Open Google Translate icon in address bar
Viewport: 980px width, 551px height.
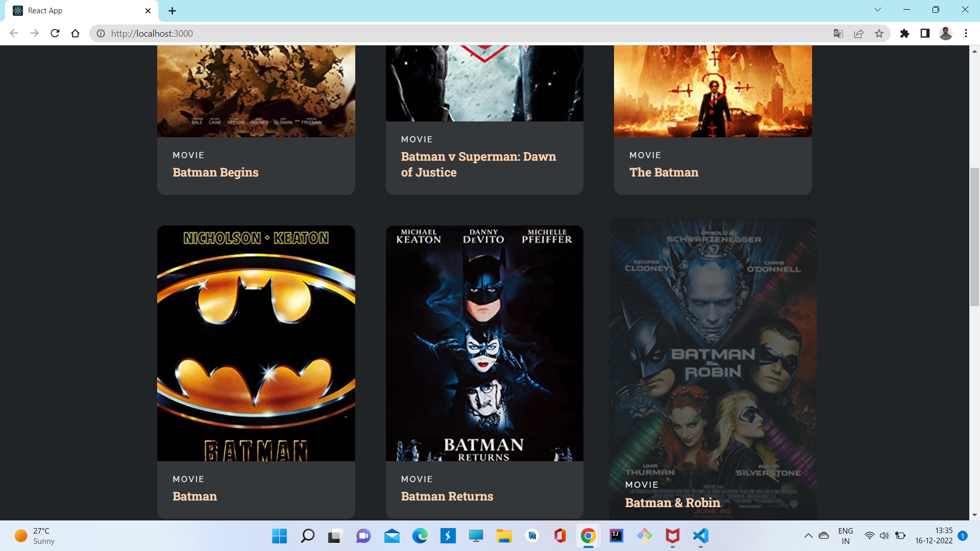pyautogui.click(x=838, y=33)
